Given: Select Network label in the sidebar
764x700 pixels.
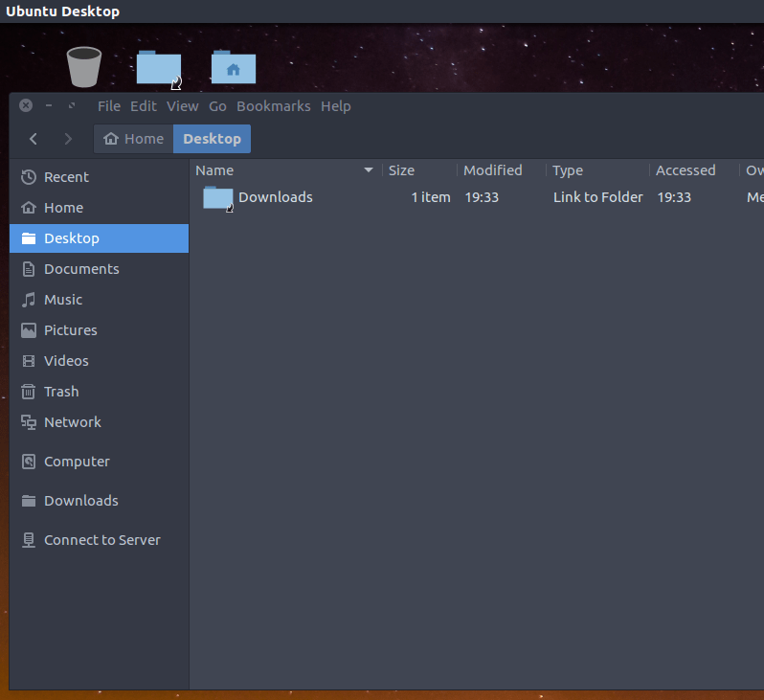Looking at the screenshot, I should click(x=73, y=422).
